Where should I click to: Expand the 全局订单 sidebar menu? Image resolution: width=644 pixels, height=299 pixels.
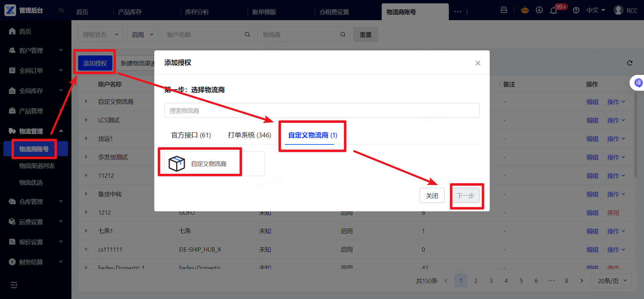pos(36,71)
